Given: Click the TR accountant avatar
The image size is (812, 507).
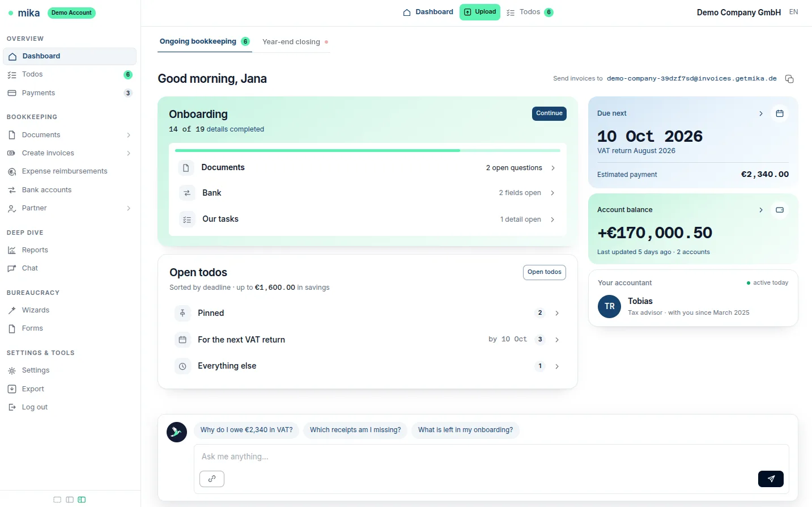Looking at the screenshot, I should (x=610, y=306).
